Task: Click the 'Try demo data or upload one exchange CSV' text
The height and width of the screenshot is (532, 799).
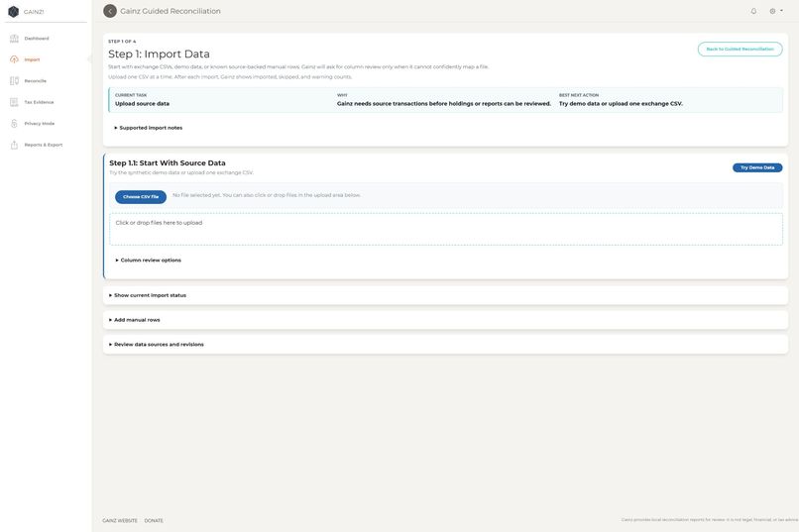Action: pyautogui.click(x=621, y=104)
